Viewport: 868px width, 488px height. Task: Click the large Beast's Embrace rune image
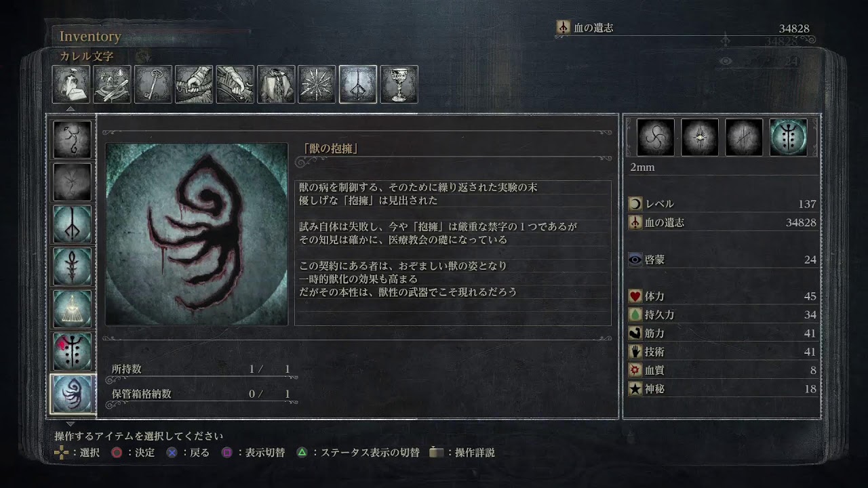pos(197,234)
